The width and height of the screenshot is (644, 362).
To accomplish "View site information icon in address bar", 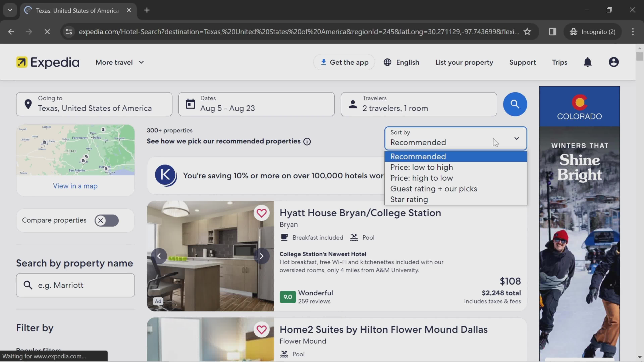I will (x=69, y=32).
